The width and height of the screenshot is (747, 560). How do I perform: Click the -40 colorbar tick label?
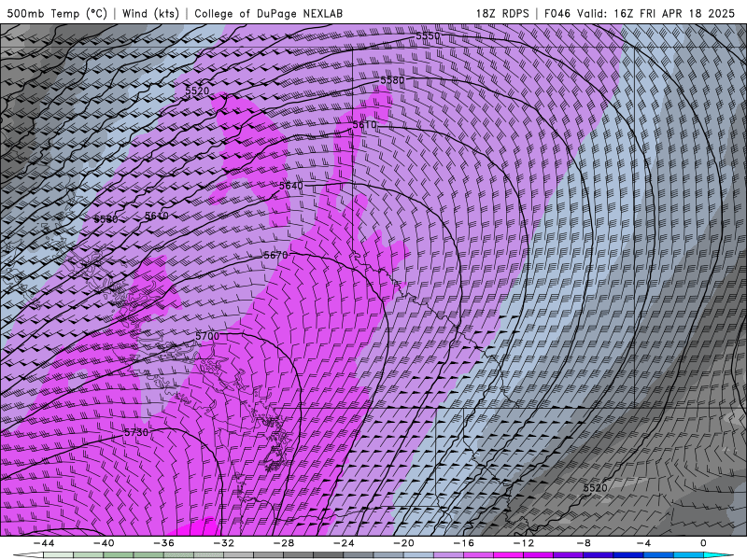(x=104, y=543)
